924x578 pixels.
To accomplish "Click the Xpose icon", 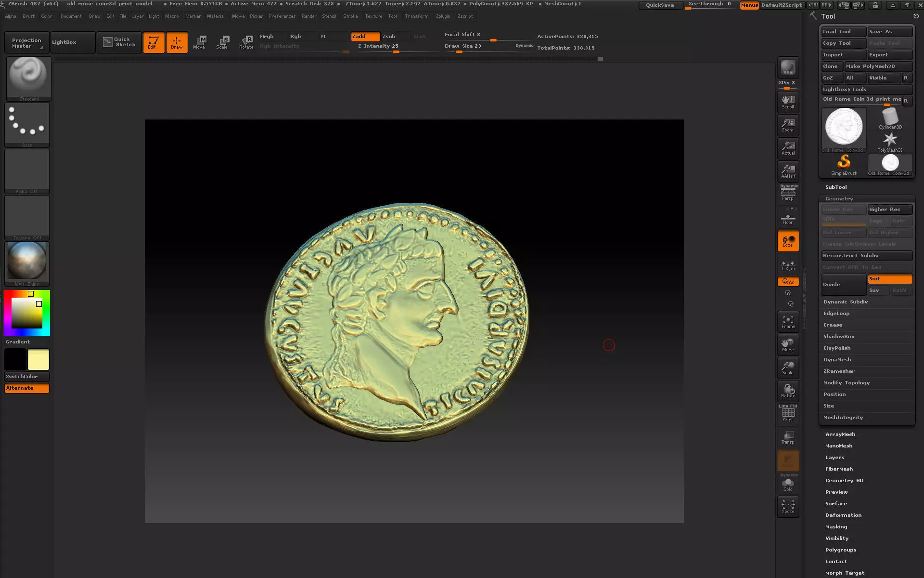I will point(788,506).
